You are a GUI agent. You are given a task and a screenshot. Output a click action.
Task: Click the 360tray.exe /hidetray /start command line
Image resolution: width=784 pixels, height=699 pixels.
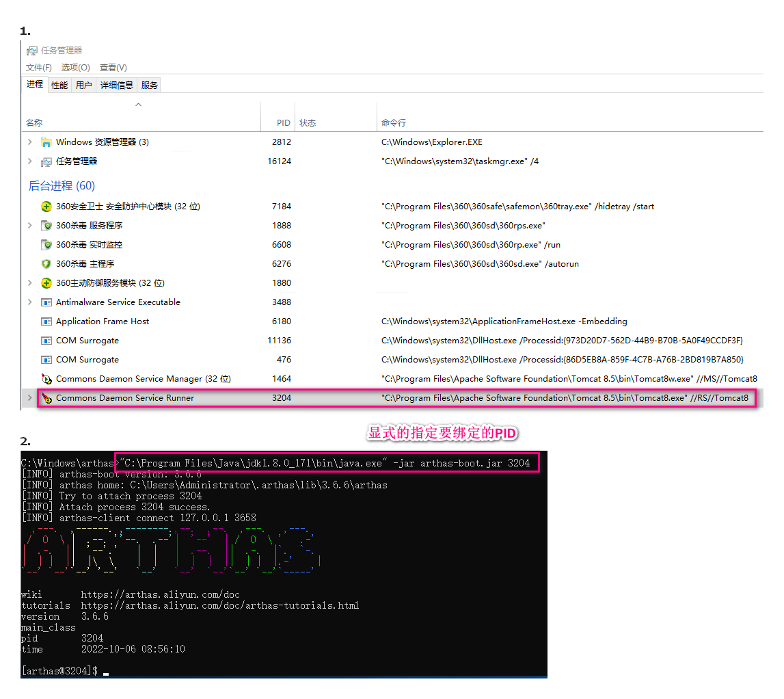[517, 206]
